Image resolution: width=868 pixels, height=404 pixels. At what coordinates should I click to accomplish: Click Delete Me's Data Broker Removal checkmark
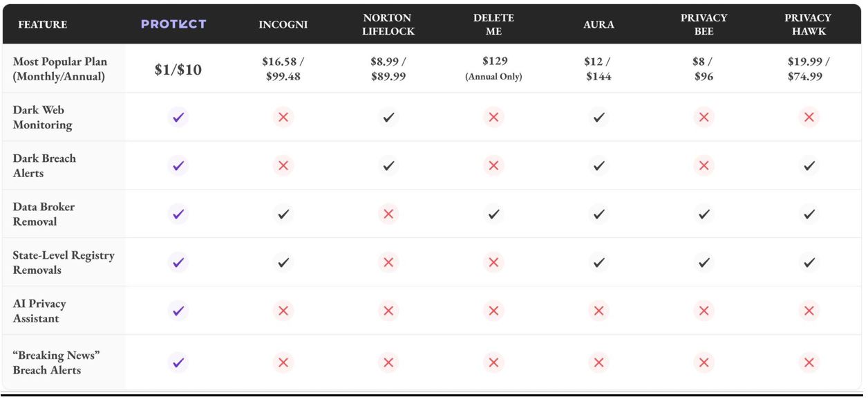click(493, 214)
